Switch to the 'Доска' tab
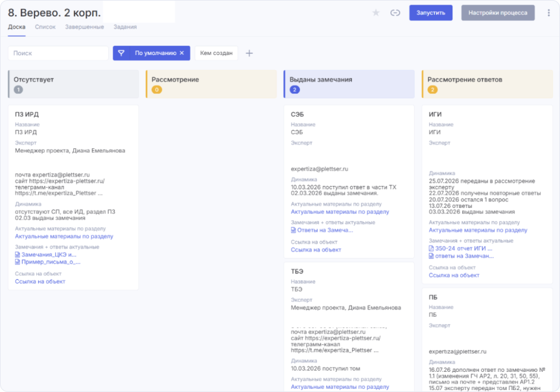Image resolution: width=560 pixels, height=392 pixels. [x=17, y=27]
